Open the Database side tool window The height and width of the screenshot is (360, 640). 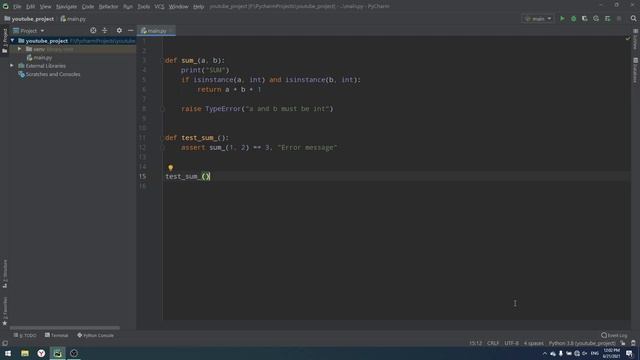pos(636,70)
